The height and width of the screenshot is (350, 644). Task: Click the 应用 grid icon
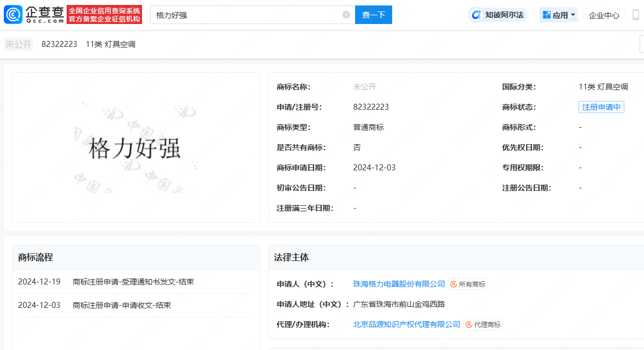pos(547,15)
